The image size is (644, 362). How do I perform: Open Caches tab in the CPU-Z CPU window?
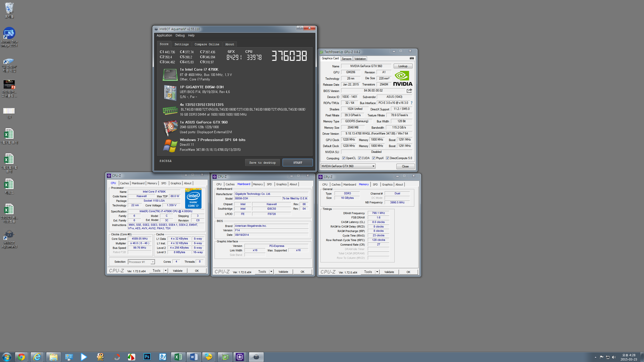click(x=124, y=183)
